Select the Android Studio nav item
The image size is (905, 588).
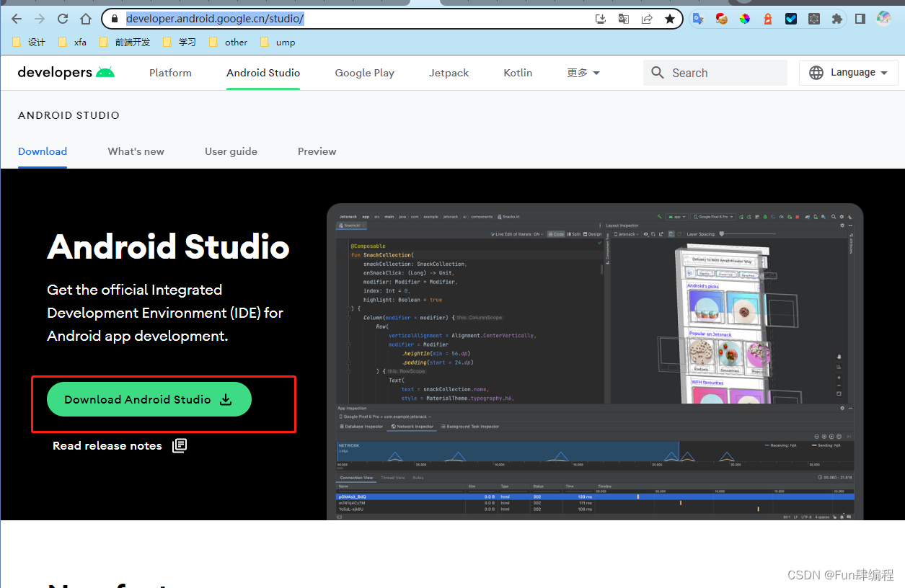[x=263, y=73]
